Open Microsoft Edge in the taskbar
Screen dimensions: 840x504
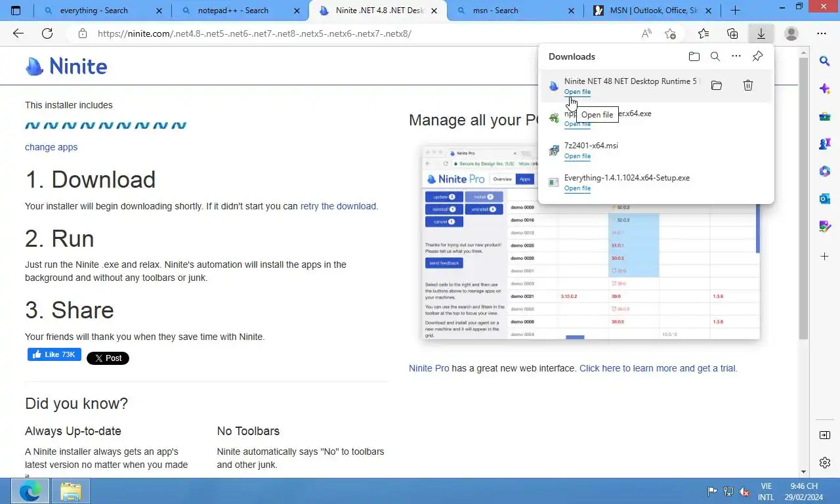[x=30, y=491]
